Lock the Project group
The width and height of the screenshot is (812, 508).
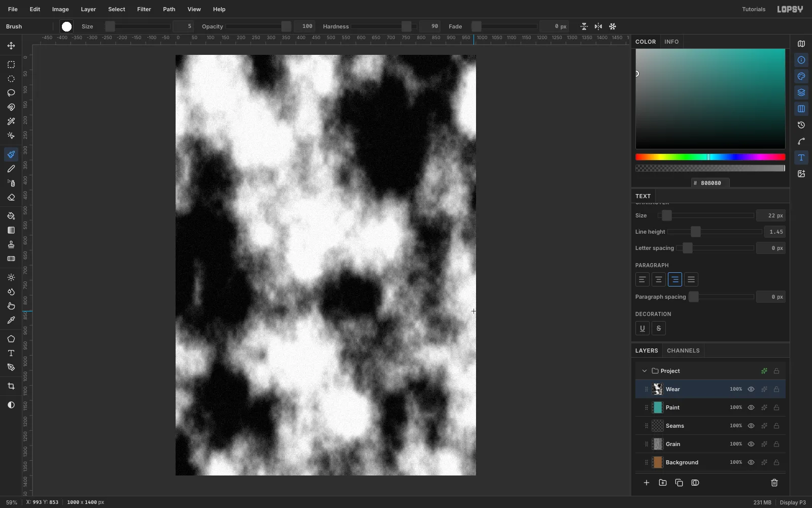pos(776,371)
